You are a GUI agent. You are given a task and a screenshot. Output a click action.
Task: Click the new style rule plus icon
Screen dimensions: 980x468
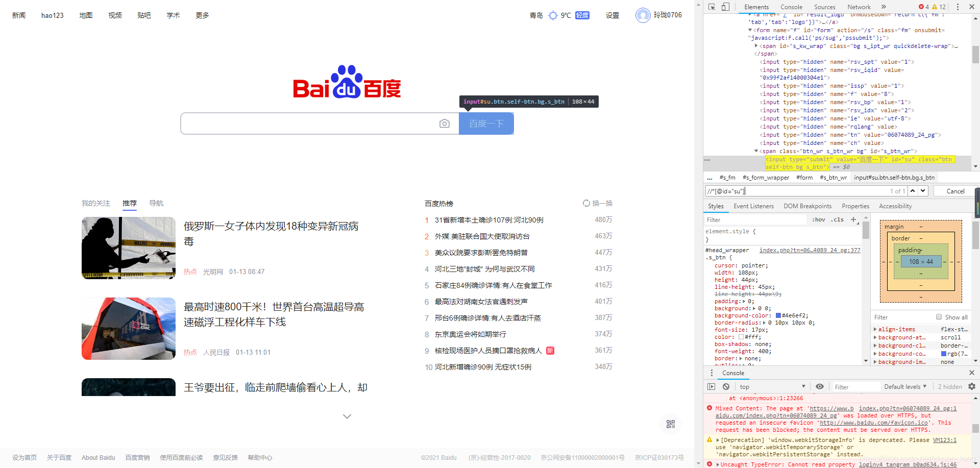tap(853, 219)
